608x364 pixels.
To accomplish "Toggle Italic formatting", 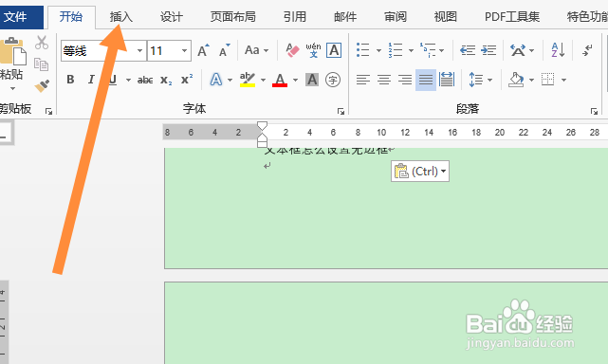I will (91, 80).
